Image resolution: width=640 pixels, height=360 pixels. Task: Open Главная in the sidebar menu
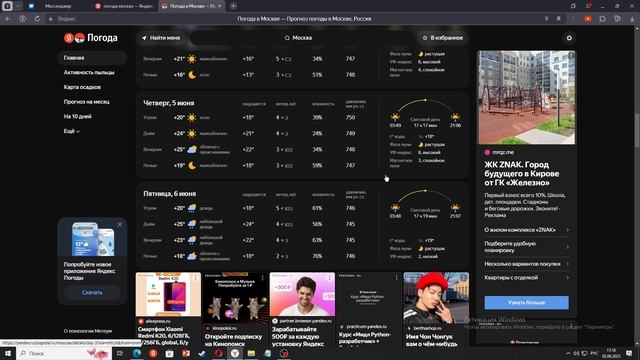pyautogui.click(x=92, y=58)
